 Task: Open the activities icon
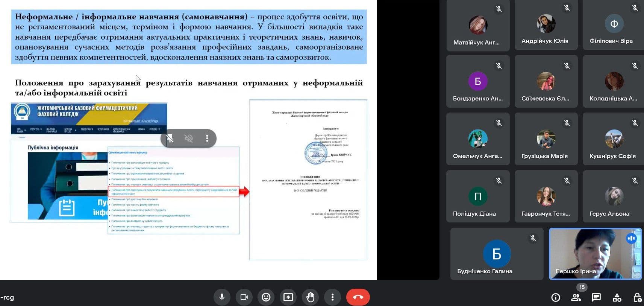(x=617, y=298)
